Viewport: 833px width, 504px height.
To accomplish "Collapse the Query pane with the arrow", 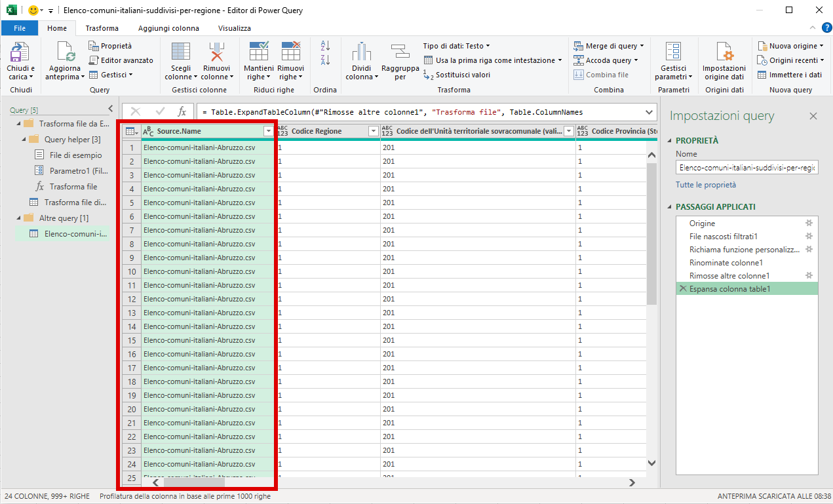I will click(x=110, y=109).
